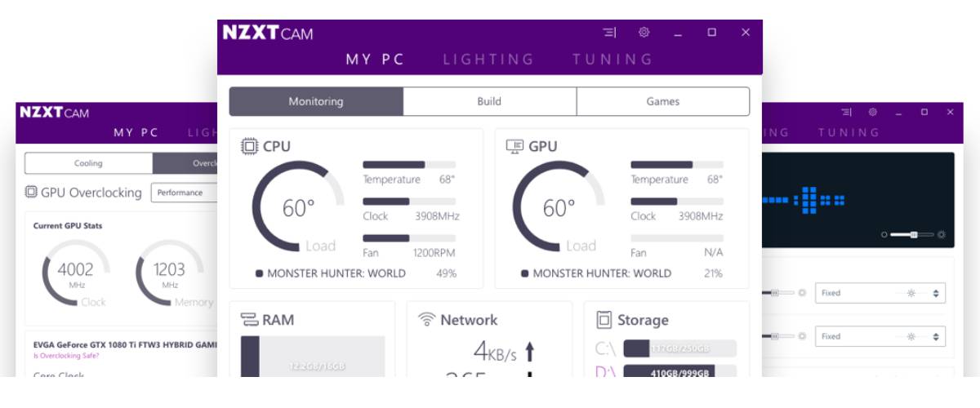Image resolution: width=980 pixels, height=408 pixels.
Task: Open LIGHTING section in main window
Action: 488,60
